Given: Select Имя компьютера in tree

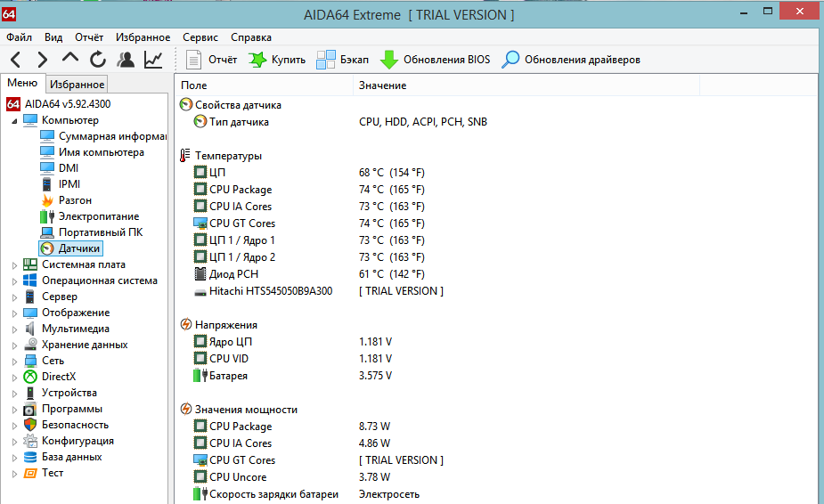Looking at the screenshot, I should [x=102, y=152].
